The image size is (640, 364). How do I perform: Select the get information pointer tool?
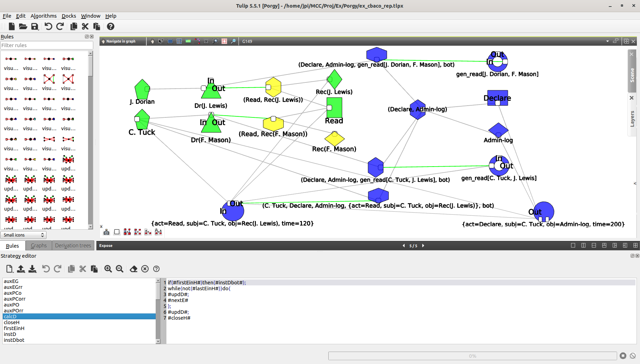pyautogui.click(x=161, y=41)
